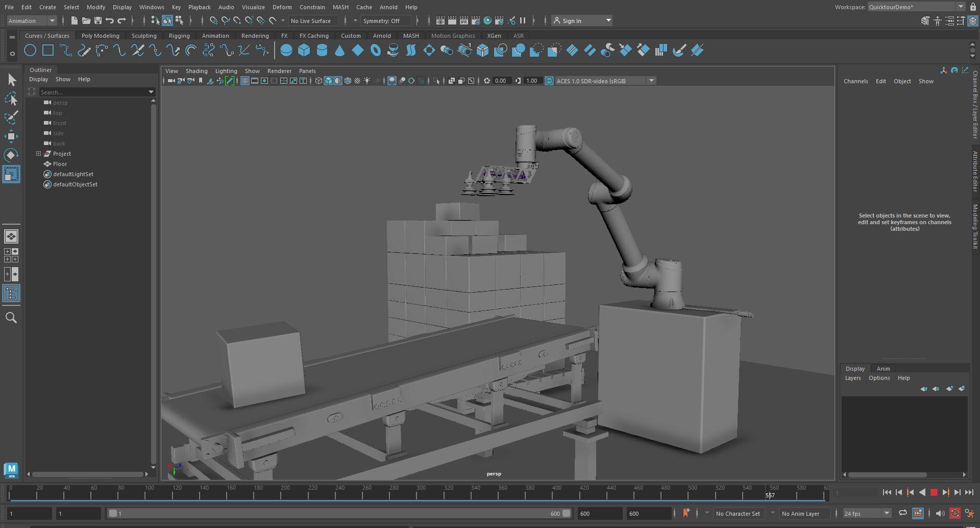Click the Sign In button
The width and height of the screenshot is (980, 528).
click(572, 21)
